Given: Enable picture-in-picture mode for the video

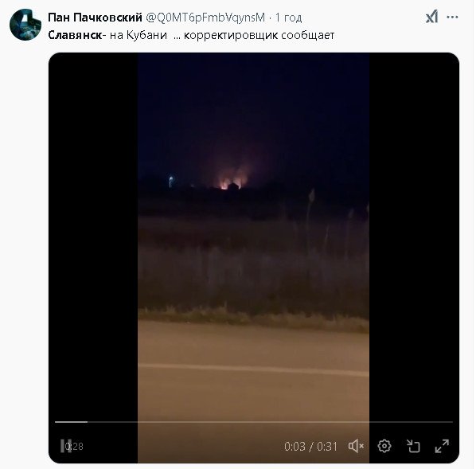Looking at the screenshot, I should pyautogui.click(x=413, y=446).
